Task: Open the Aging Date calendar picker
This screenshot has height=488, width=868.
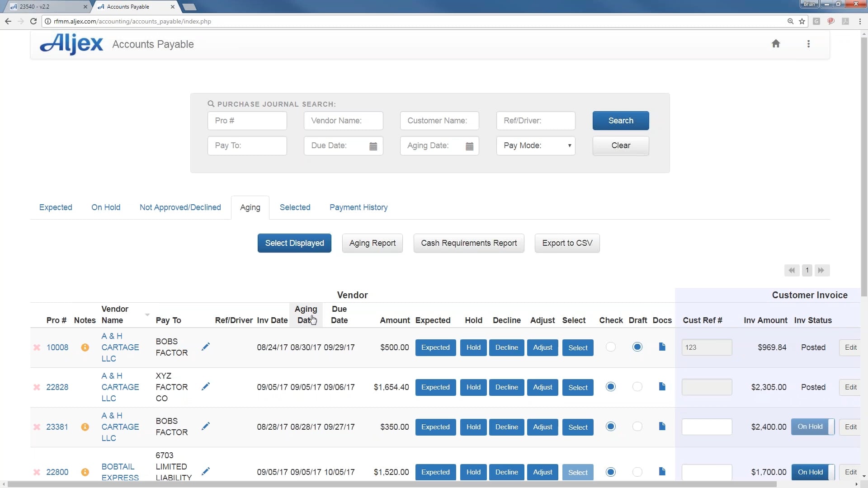Action: point(469,146)
